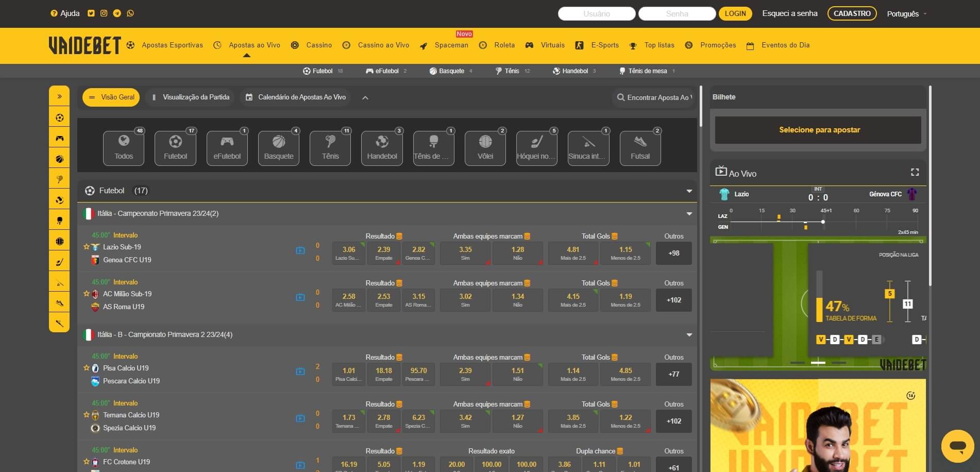Collapse the Futebol (17) section arrow
The height and width of the screenshot is (472, 980).
click(x=689, y=191)
